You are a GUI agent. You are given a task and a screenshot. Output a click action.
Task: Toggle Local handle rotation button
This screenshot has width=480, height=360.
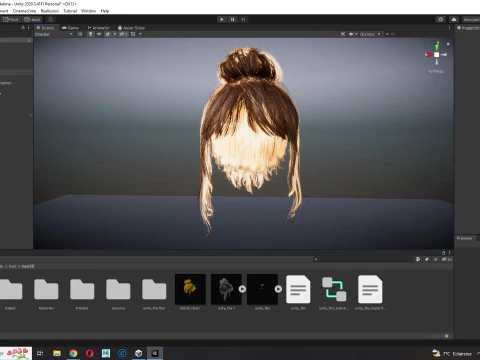tap(32, 19)
